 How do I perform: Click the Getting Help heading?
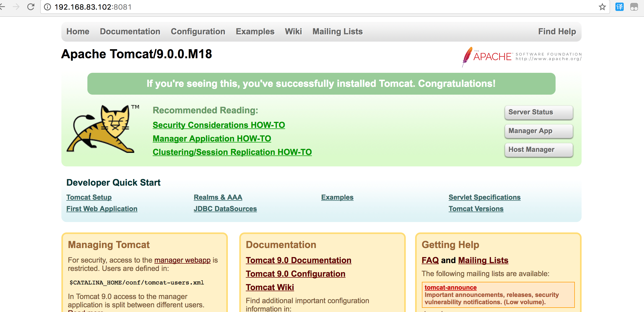click(x=450, y=245)
